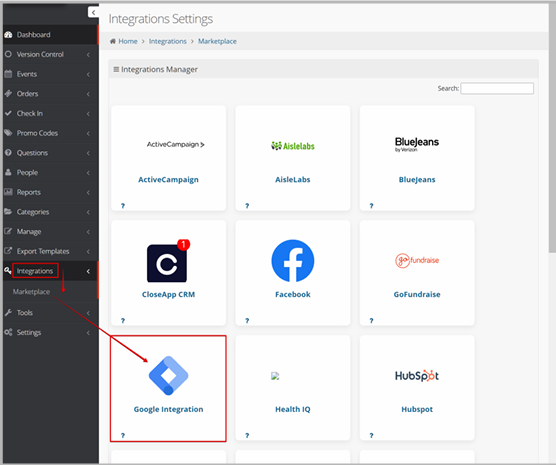Open help for CloseApp CRM card
This screenshot has width=556, height=465.
coord(123,320)
